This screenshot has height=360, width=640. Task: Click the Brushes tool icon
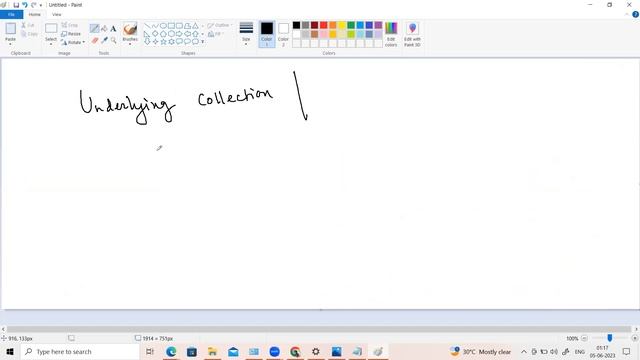130,29
